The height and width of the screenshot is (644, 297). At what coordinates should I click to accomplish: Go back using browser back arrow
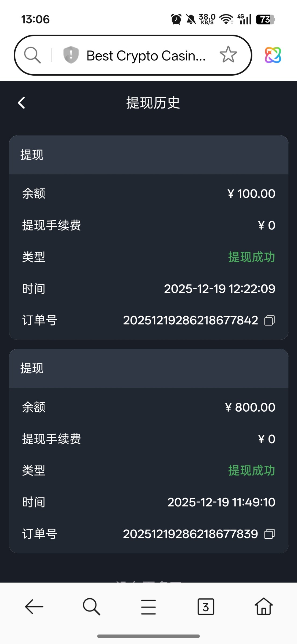[x=34, y=606]
